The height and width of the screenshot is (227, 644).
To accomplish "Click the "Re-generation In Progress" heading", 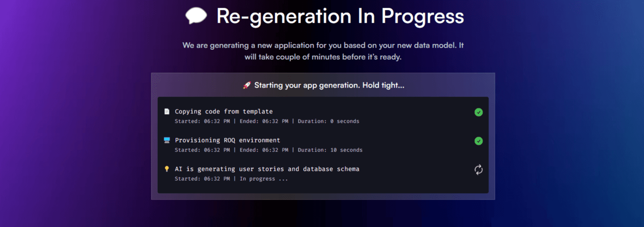I will tap(340, 16).
